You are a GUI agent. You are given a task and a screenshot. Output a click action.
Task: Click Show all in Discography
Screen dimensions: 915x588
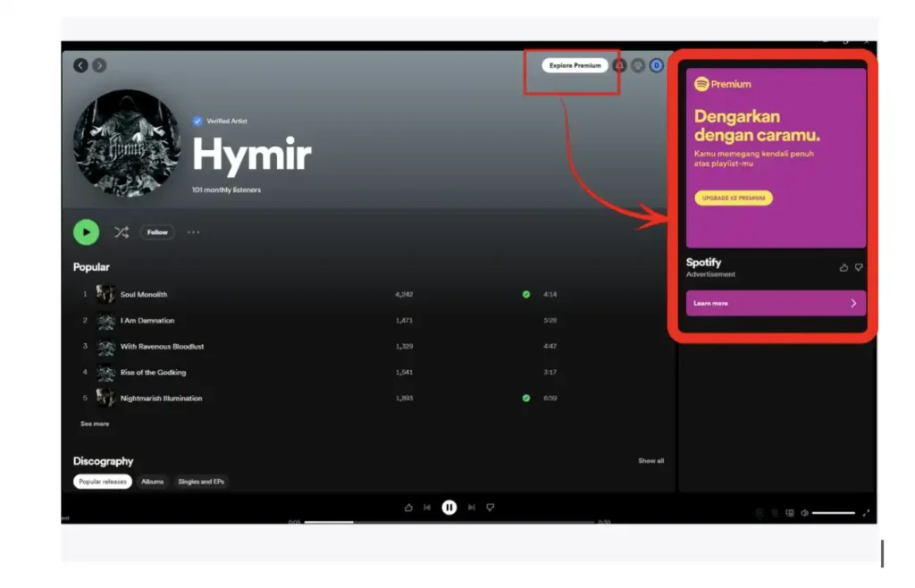point(651,461)
